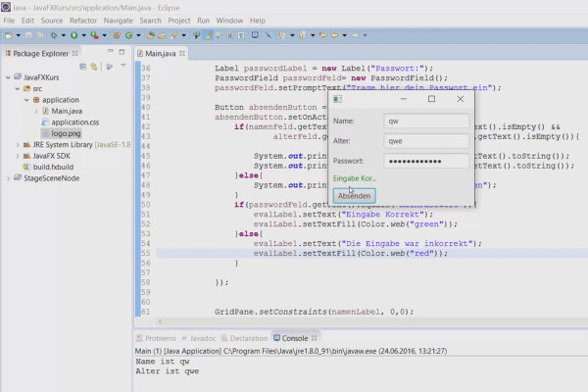The height and width of the screenshot is (392, 588).
Task: Click the New Java Class icon
Action: [129, 35]
